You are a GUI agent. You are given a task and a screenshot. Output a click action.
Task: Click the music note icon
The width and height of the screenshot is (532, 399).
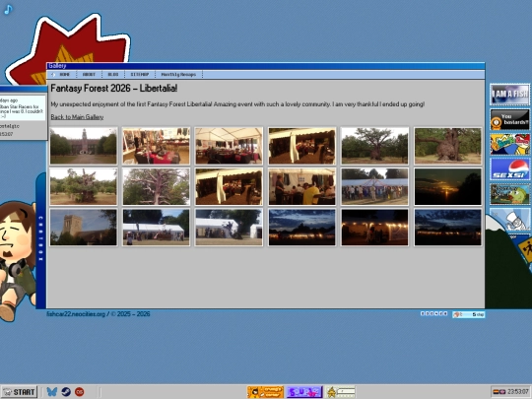[8, 9]
